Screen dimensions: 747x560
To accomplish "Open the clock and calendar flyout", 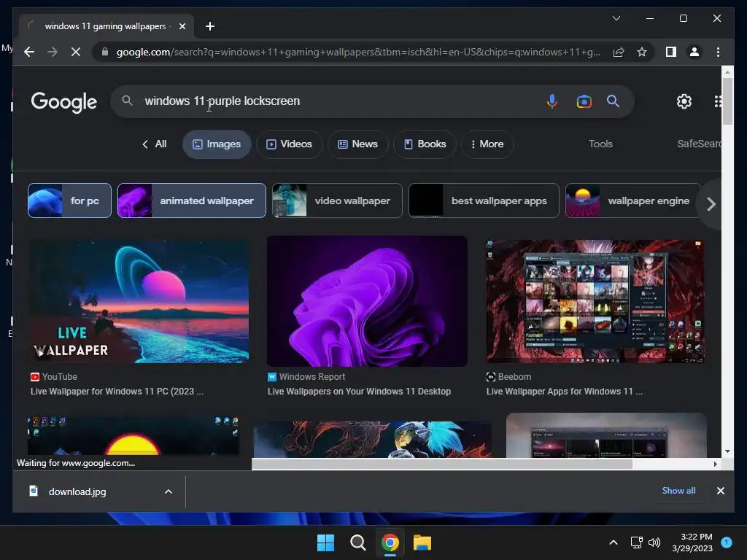I will [692, 542].
